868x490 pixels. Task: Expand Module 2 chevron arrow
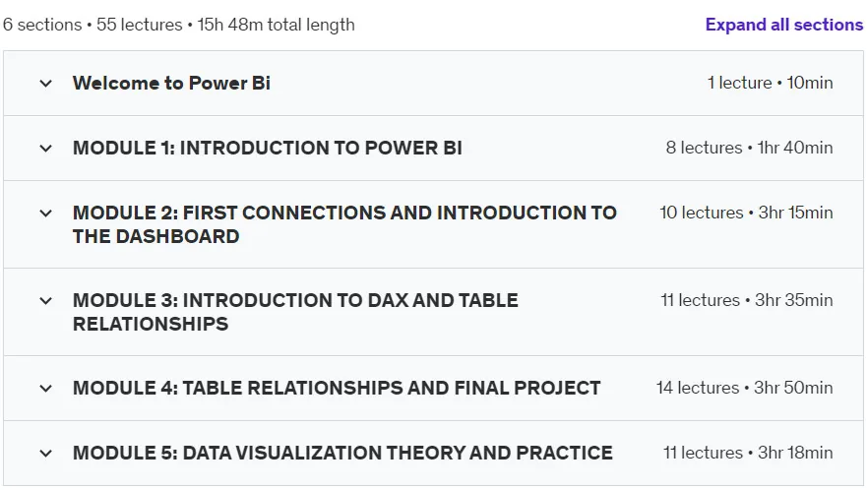click(x=46, y=214)
